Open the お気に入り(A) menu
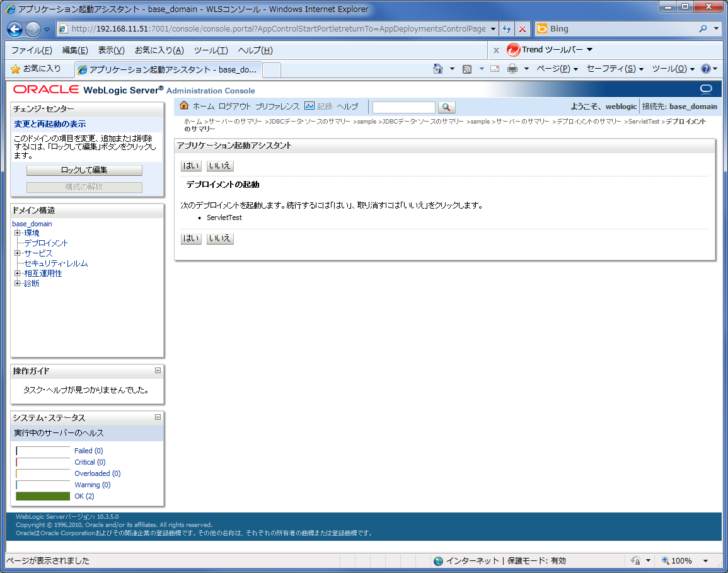Image resolution: width=728 pixels, height=573 pixels. click(159, 50)
